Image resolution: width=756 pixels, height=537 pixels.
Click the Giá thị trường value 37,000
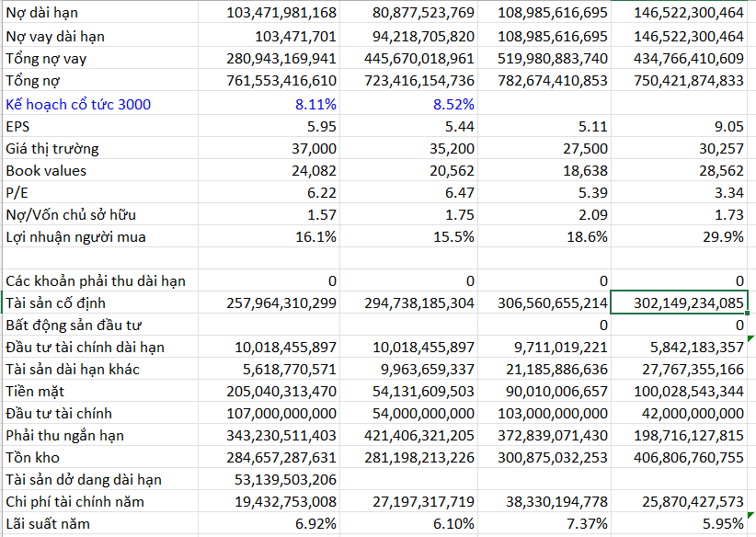point(310,148)
